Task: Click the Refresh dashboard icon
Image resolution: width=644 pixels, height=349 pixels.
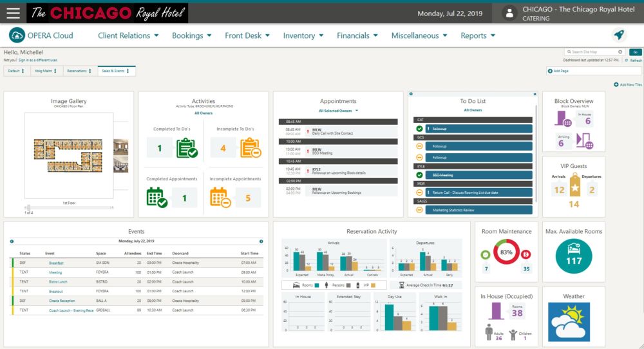Action: coord(627,61)
